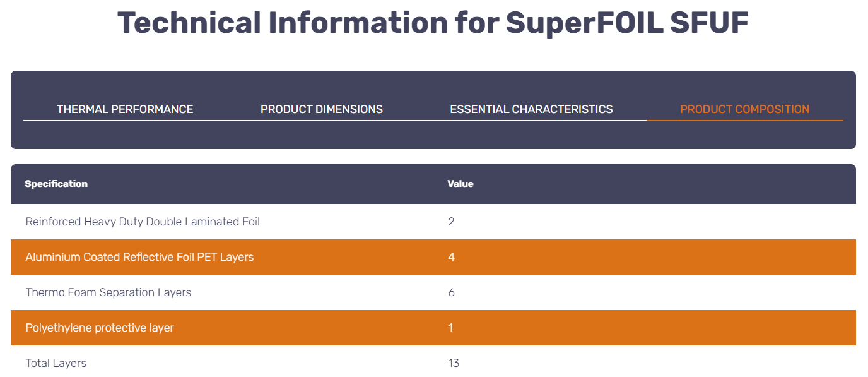Select the Total Layers row label

(56, 363)
